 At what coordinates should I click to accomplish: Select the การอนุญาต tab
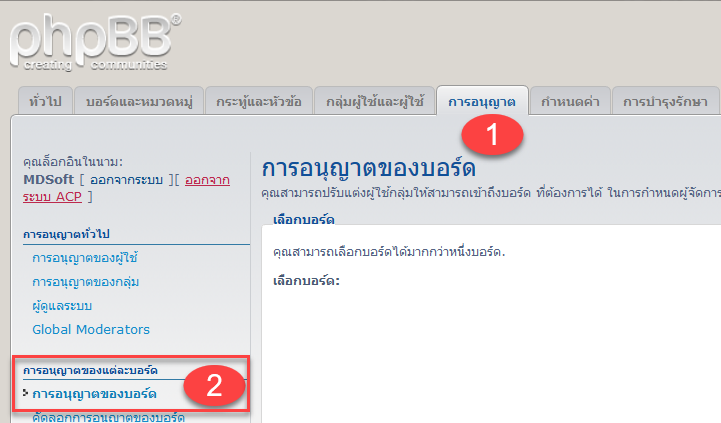[481, 102]
